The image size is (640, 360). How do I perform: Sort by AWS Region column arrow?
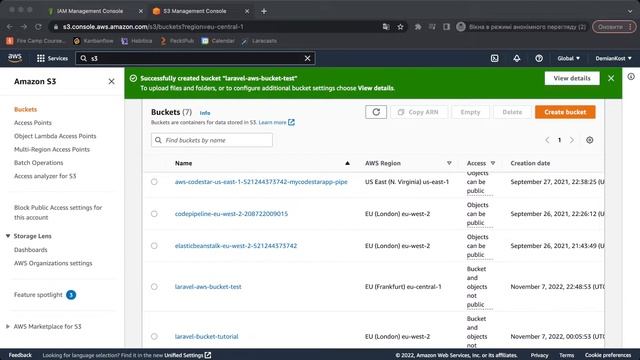tap(449, 163)
